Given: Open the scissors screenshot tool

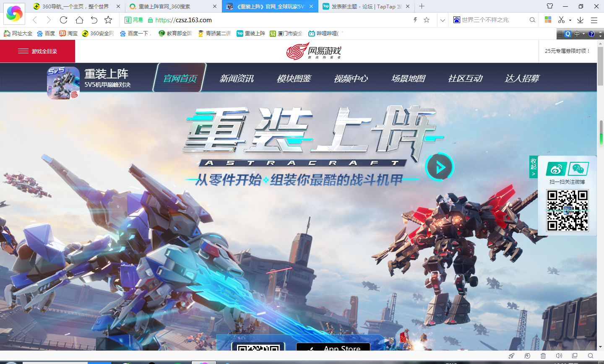Looking at the screenshot, I should pos(561,20).
